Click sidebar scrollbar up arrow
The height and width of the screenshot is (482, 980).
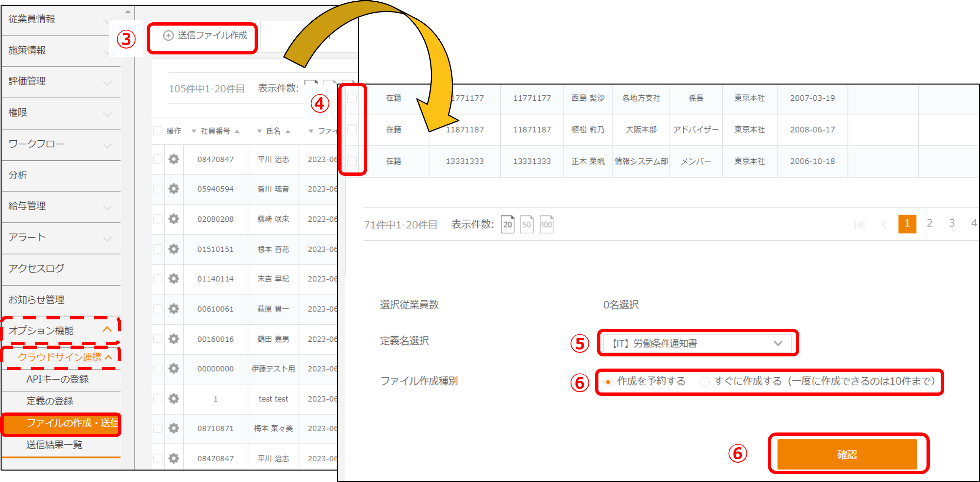point(128,12)
